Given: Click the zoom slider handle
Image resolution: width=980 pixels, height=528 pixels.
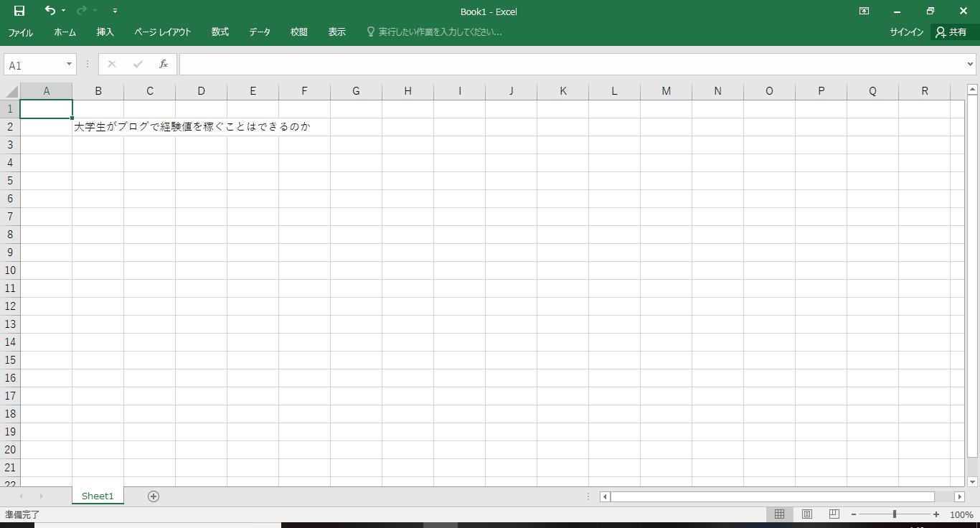Looking at the screenshot, I should (895, 514).
